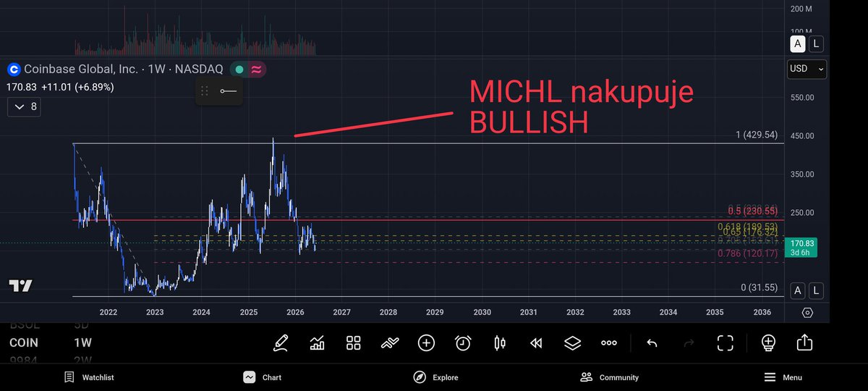Select the line tool on the floating toolbar

(228, 91)
